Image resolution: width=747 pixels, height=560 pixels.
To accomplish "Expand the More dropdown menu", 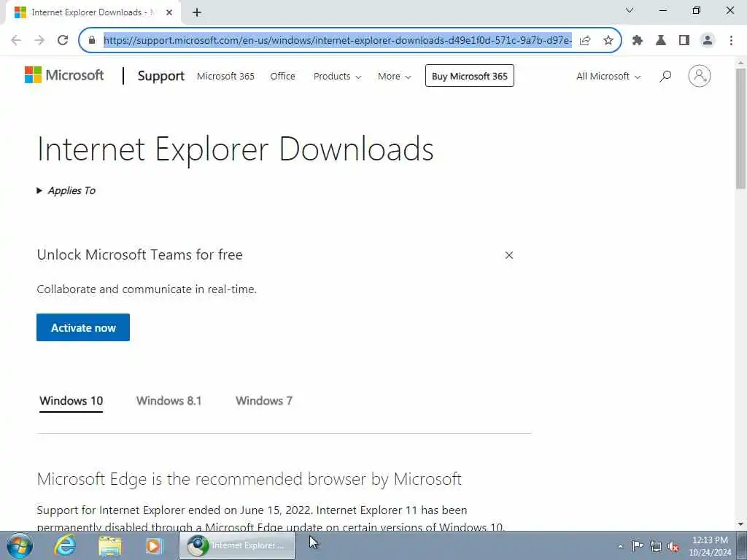I will pos(394,76).
